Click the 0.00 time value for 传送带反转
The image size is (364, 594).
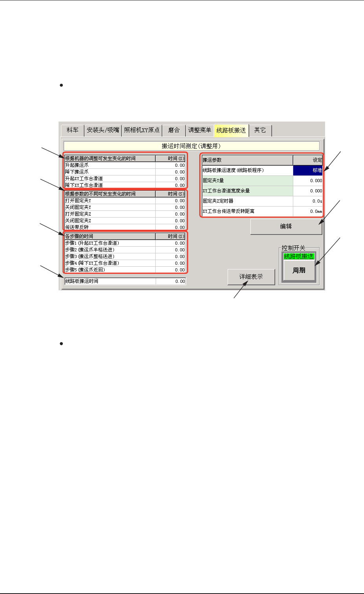coord(171,227)
